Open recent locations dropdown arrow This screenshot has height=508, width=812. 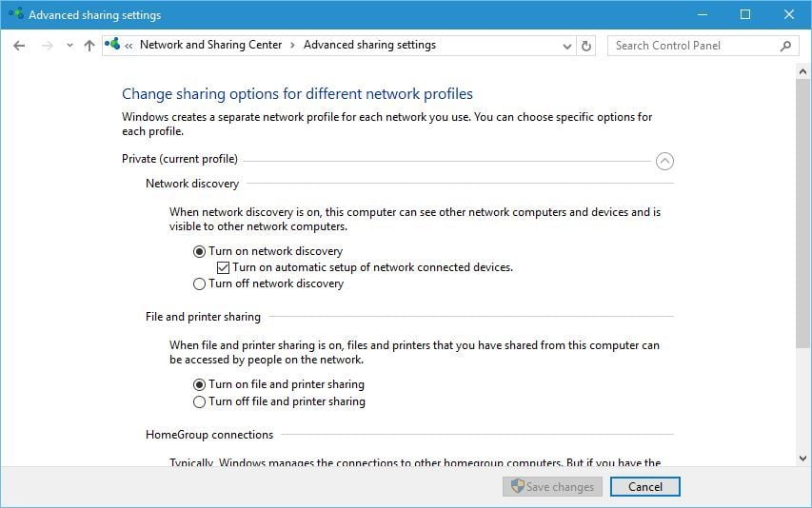[x=69, y=46]
